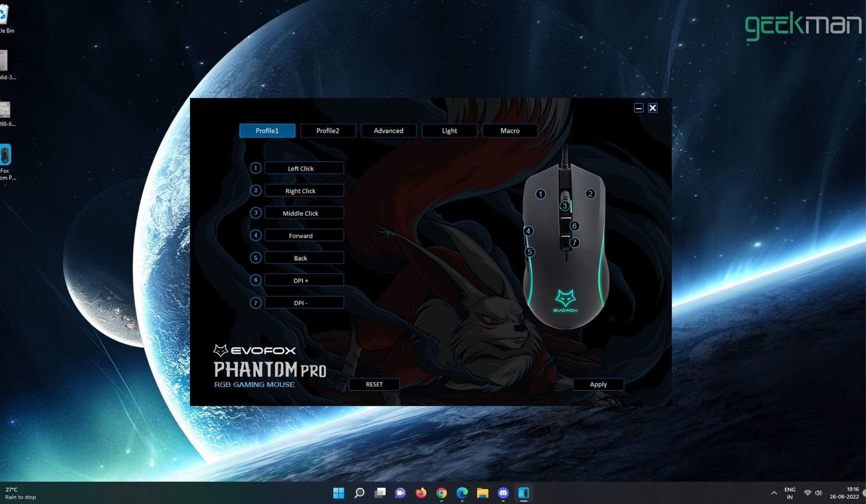Open Google Chrome from the taskbar
Image resolution: width=866 pixels, height=504 pixels.
tap(442, 493)
